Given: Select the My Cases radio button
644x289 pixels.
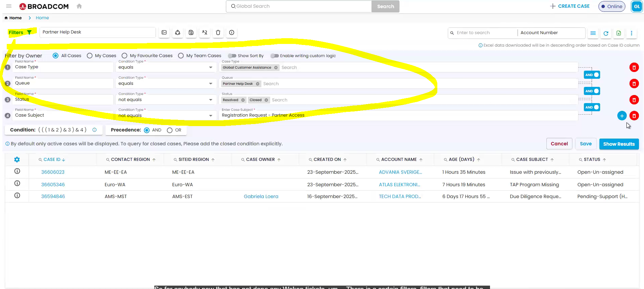Looking at the screenshot, I should pyautogui.click(x=89, y=56).
